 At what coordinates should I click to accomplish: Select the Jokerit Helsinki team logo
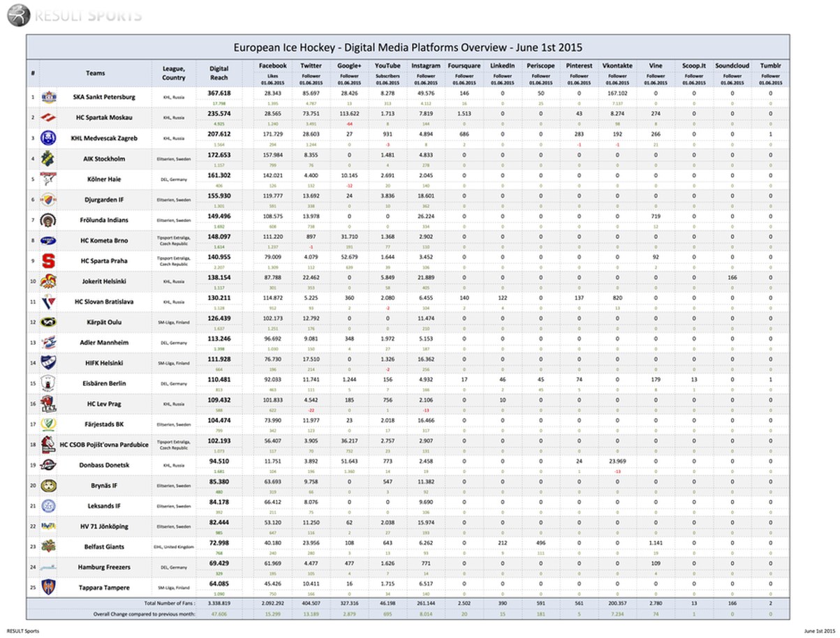48,282
